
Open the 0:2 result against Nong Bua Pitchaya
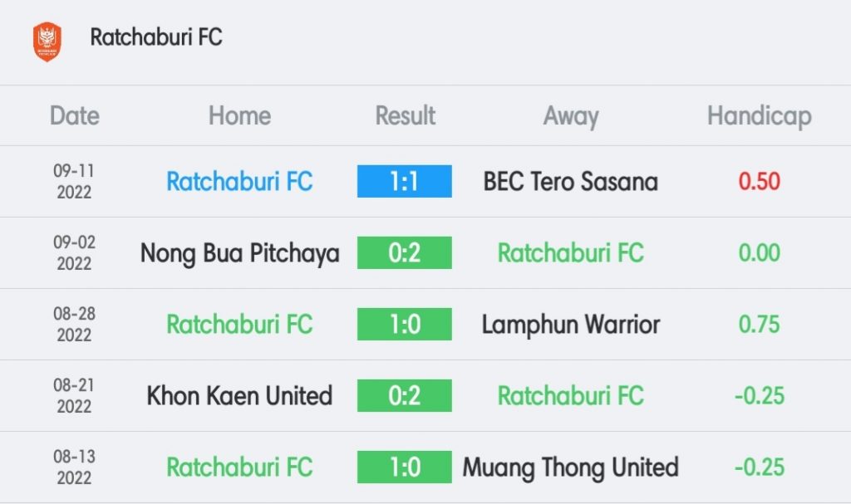click(x=405, y=252)
